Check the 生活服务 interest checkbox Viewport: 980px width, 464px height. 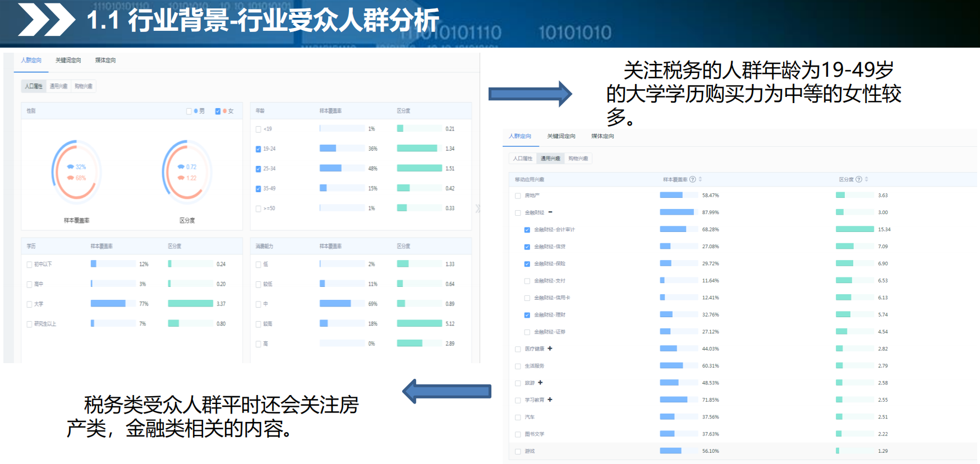(518, 366)
